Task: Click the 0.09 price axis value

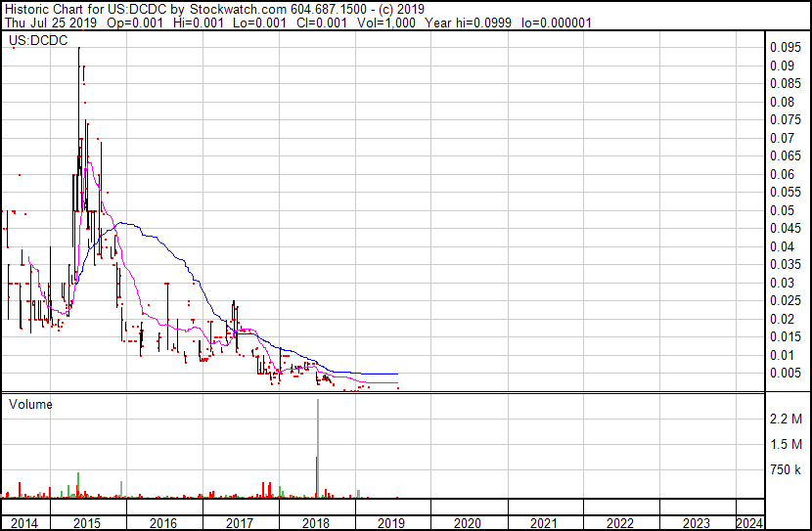Action: 782,66
